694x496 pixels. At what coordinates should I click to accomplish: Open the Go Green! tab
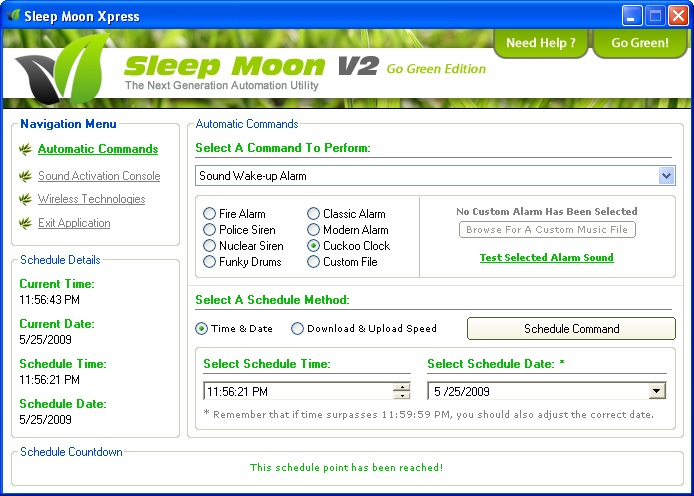point(640,43)
